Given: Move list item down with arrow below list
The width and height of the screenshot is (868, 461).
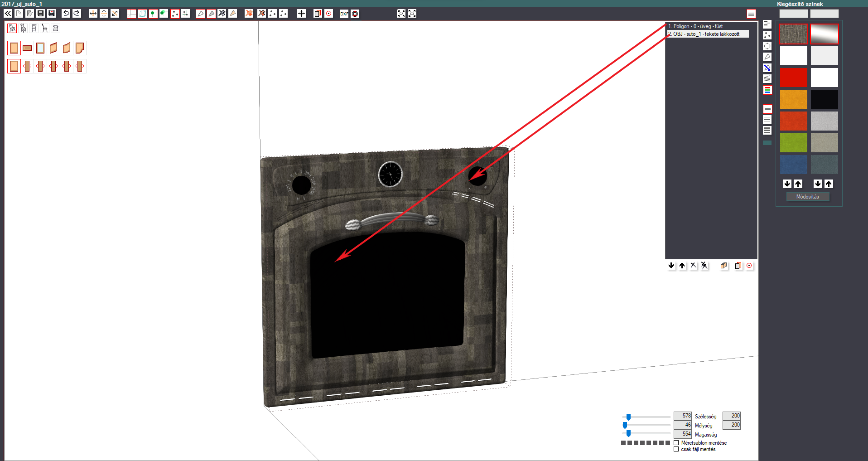Looking at the screenshot, I should [x=671, y=266].
